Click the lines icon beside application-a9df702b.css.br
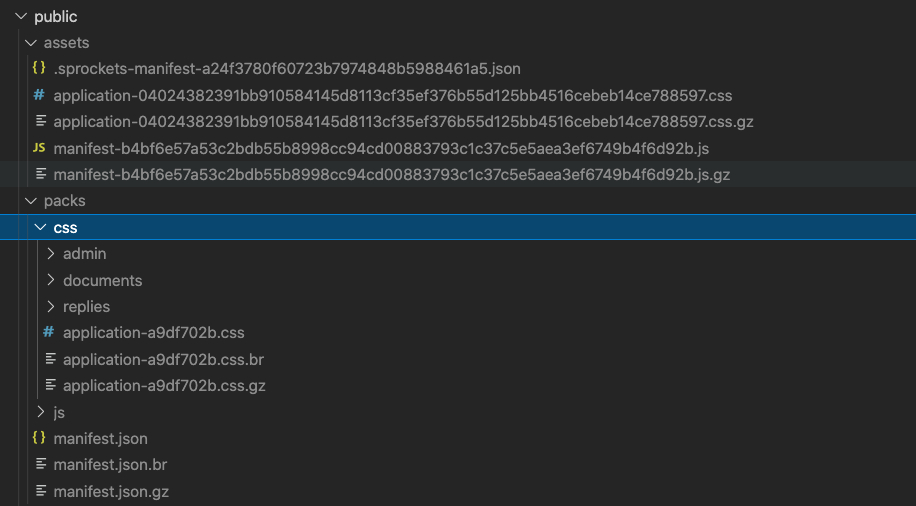This screenshot has width=916, height=506. coord(51,359)
